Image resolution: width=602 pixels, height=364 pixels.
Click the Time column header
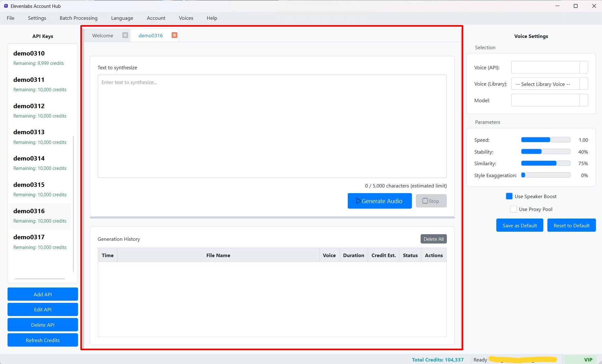point(108,255)
